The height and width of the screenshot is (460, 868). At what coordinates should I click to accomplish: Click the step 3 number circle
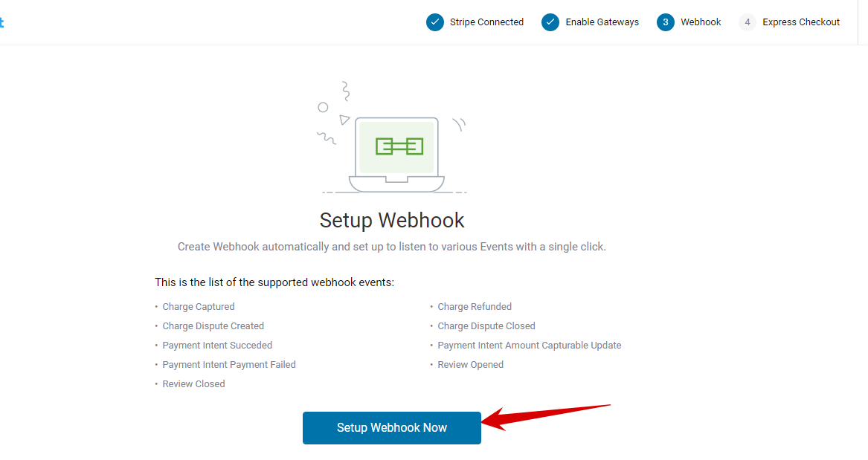[x=666, y=22]
